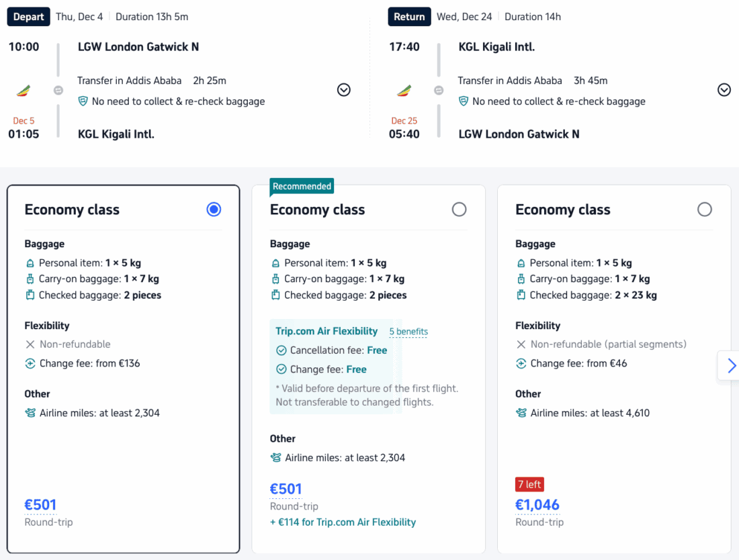The width and height of the screenshot is (739, 560).
Task: Expand return flight details chevron
Action: point(724,90)
